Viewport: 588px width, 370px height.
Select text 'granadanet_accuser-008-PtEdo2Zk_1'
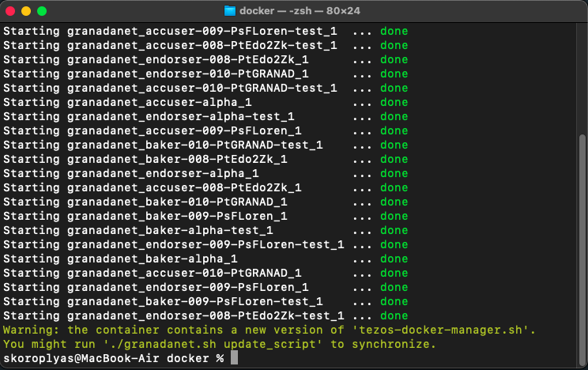[184, 188]
